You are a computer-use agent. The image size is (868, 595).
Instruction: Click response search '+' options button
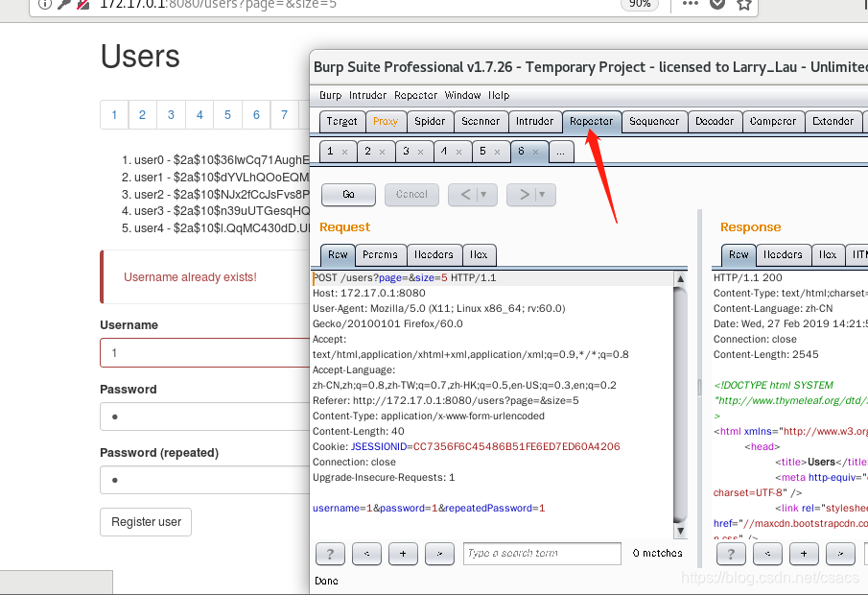804,554
